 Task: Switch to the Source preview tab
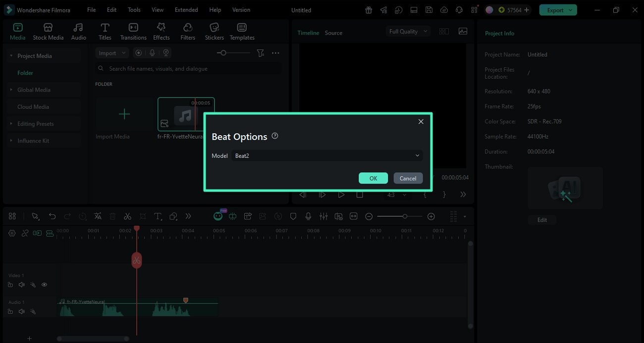333,33
